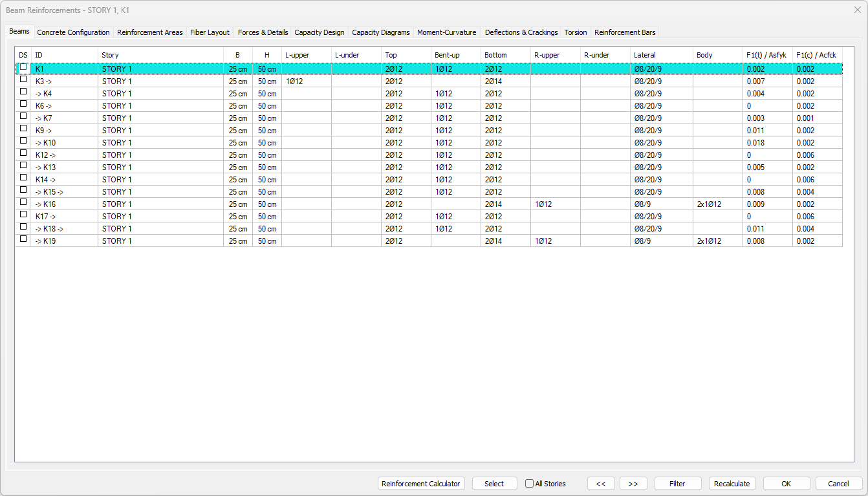This screenshot has width=868, height=496.
Task: Click the L-upper cell of row K3
Action: (x=306, y=81)
